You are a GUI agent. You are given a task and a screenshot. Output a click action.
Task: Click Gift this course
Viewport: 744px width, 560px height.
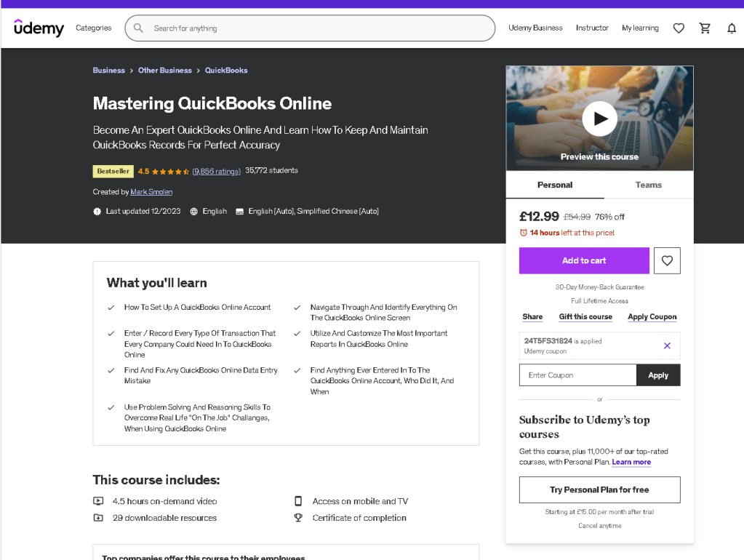tap(585, 316)
